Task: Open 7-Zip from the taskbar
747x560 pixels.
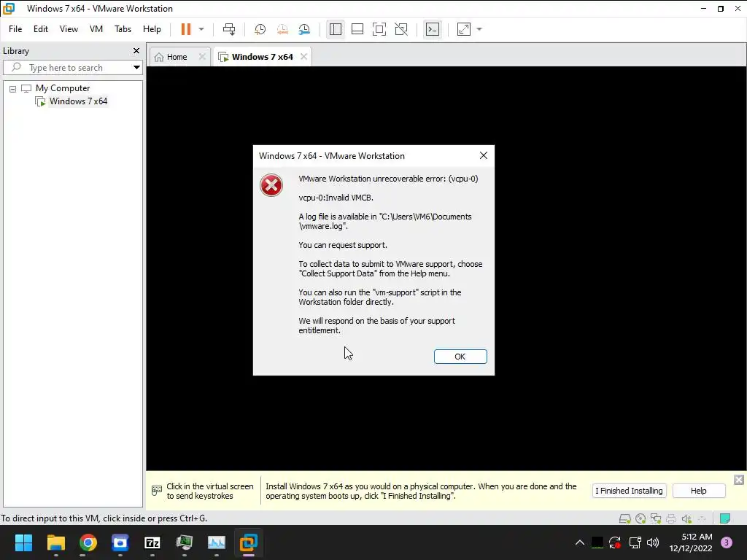Action: click(x=152, y=542)
